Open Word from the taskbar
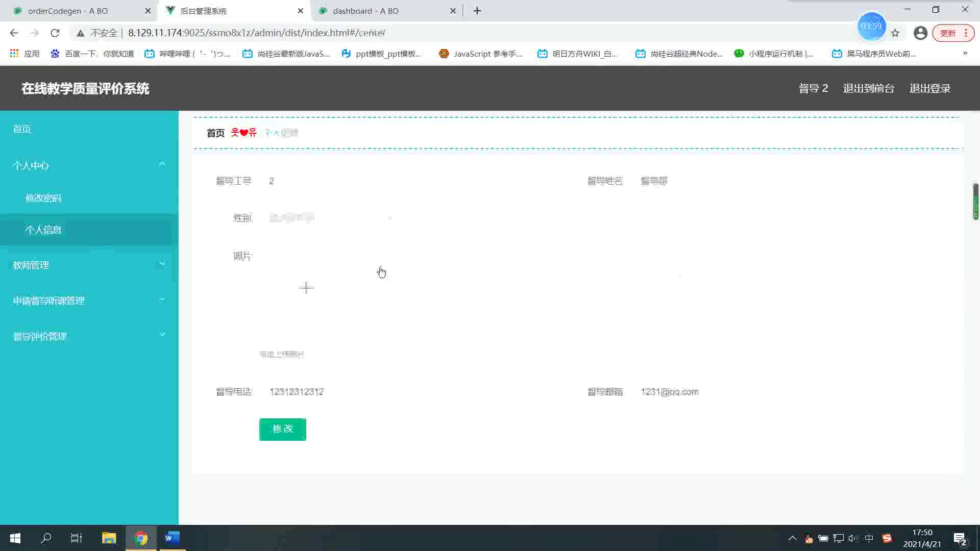 [x=172, y=538]
